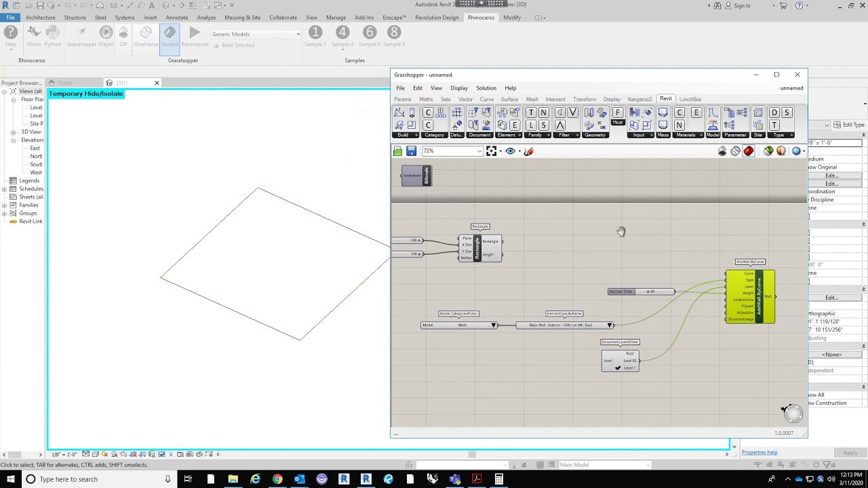Switch to the Architecture ribbon tab
This screenshot has height=488, width=868.
pos(41,18)
